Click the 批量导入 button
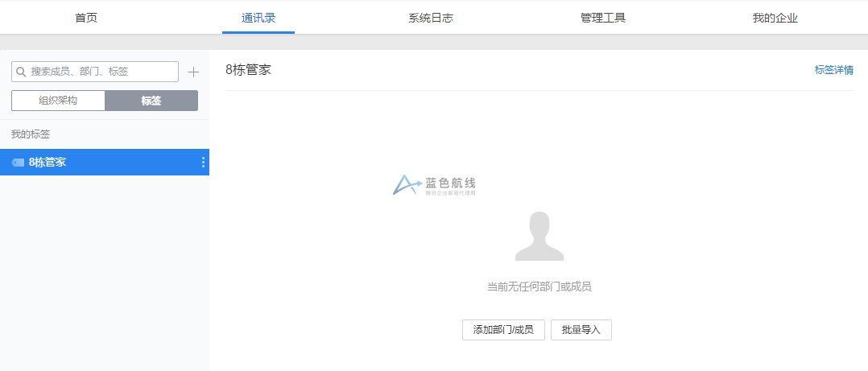The width and height of the screenshot is (868, 371). (x=581, y=330)
